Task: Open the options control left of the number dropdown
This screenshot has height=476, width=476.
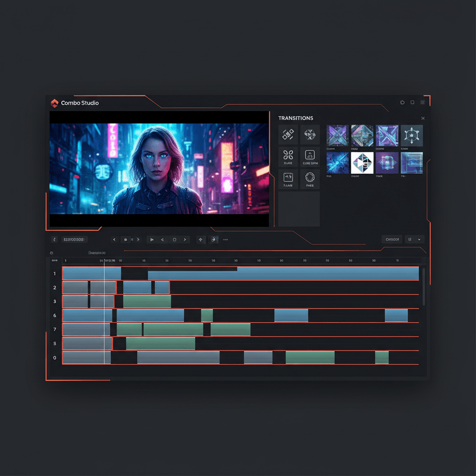Action: (391, 239)
